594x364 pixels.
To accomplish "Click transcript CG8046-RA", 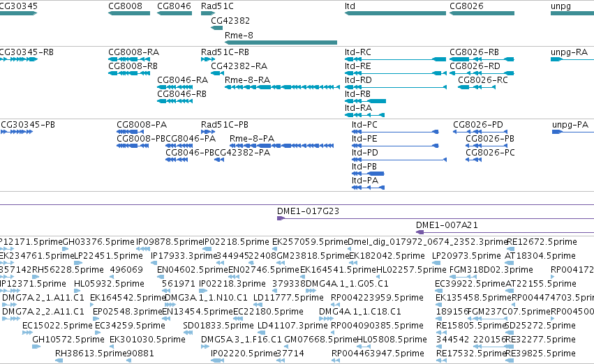I will click(x=175, y=87).
